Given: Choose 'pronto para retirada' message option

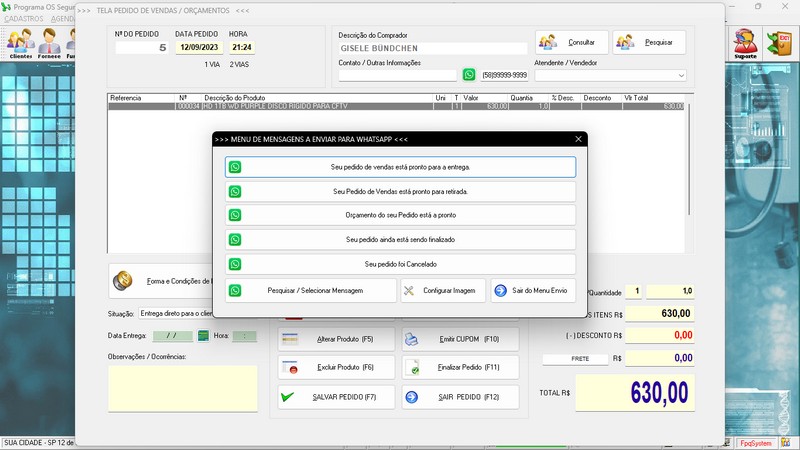Looking at the screenshot, I should coord(400,191).
